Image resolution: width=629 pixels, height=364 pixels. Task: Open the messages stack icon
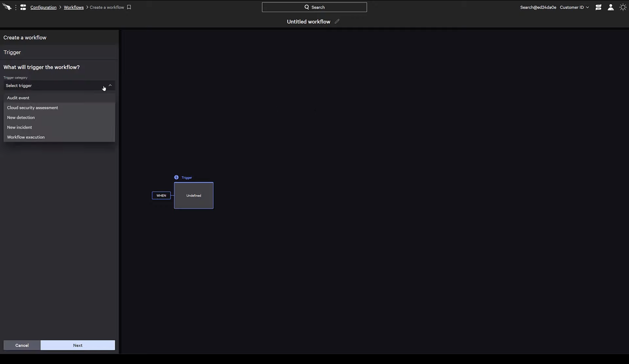click(598, 7)
